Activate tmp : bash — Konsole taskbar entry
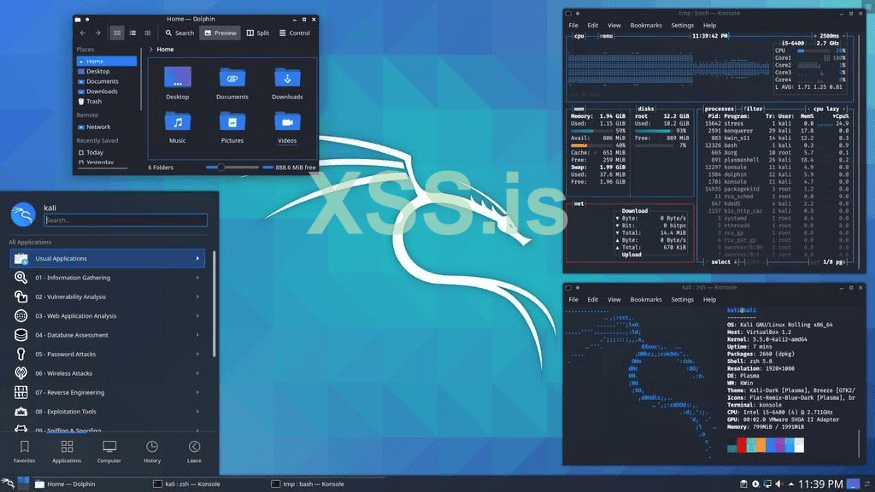The width and height of the screenshot is (875, 492). [x=307, y=484]
